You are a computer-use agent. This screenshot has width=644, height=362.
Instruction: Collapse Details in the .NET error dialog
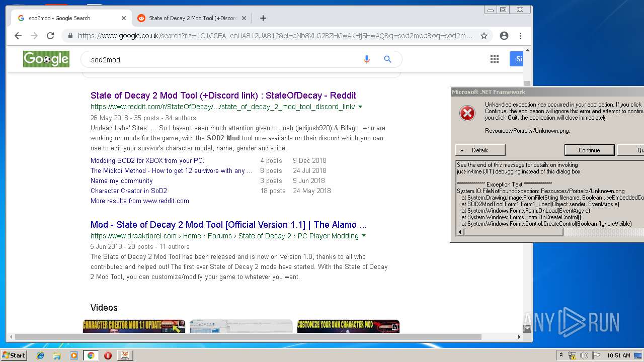tap(480, 150)
